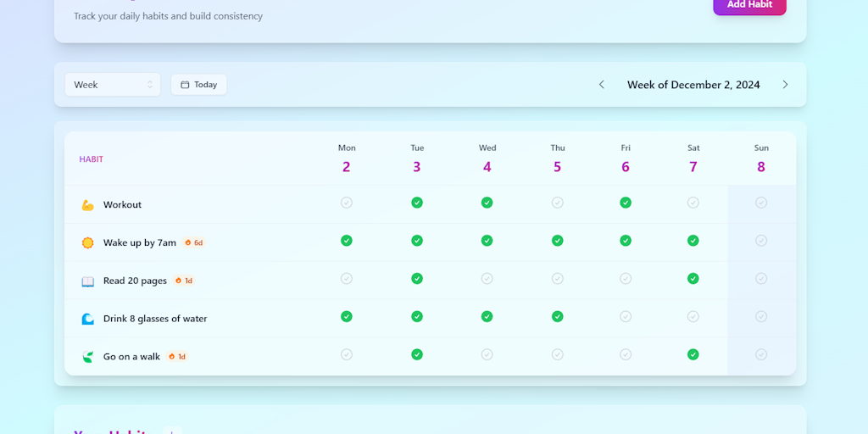This screenshot has width=868, height=434.
Task: Click the Workout habit name
Action: click(x=122, y=205)
